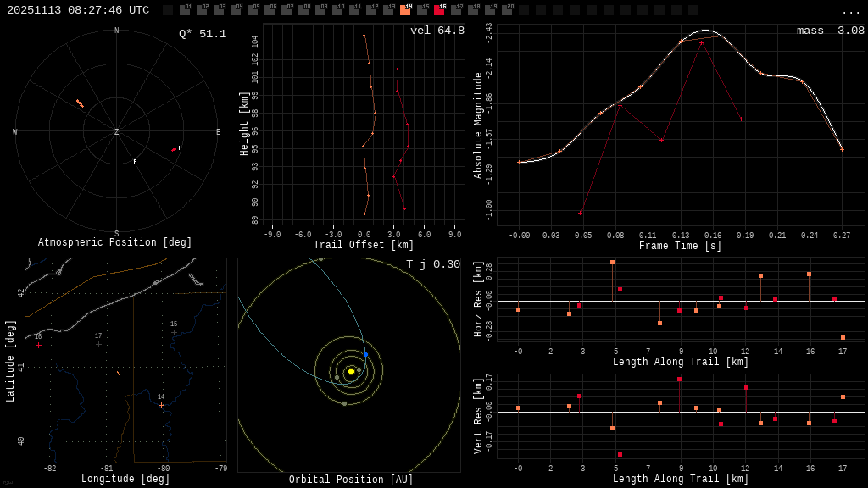
Task: Select station indicator box 18
Action: coord(473,10)
